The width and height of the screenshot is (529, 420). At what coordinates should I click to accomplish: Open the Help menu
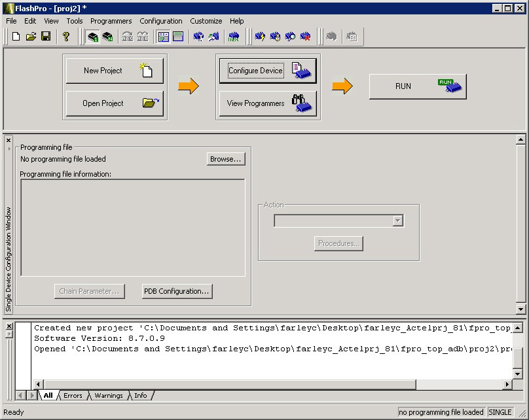coord(237,21)
